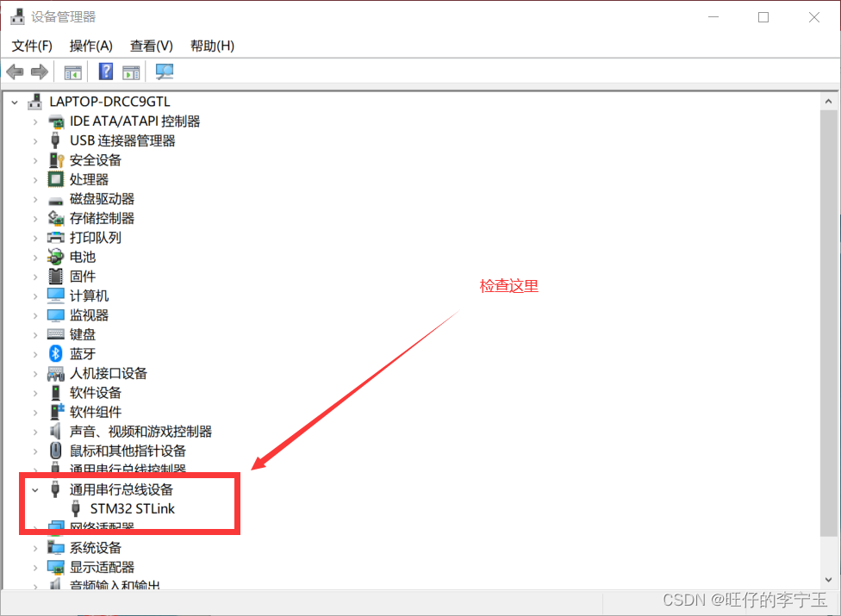Select the LAPTOP-DRCC9GTL computer name
The width and height of the screenshot is (841, 616).
(110, 102)
